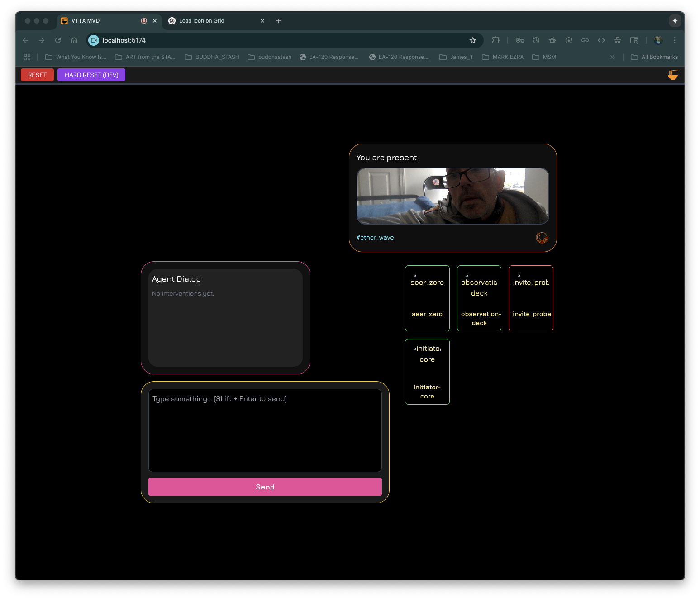Expand hidden bookmarks with the chevron
This screenshot has height=599, width=700.
[613, 57]
